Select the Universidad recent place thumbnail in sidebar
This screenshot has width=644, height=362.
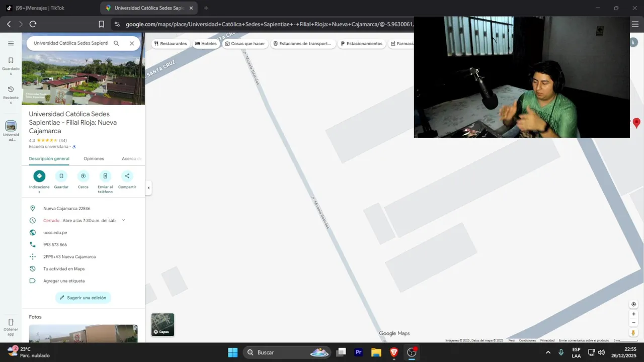[11, 126]
